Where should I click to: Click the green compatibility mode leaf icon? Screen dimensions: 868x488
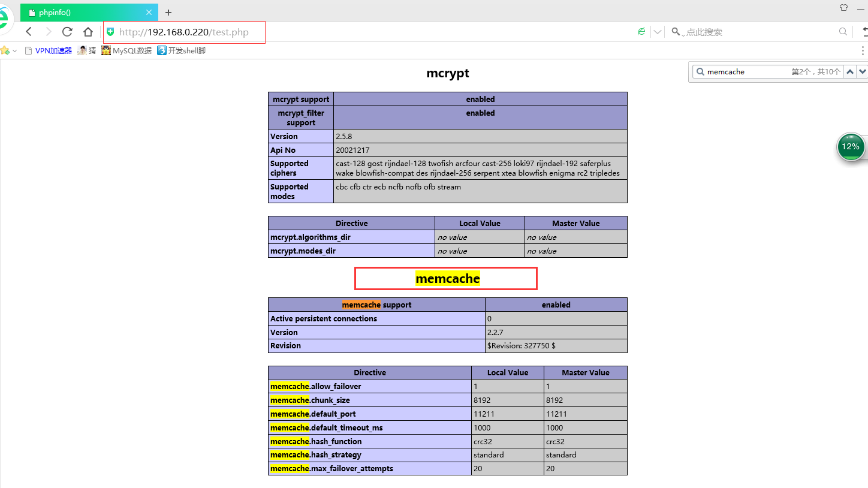coord(641,32)
